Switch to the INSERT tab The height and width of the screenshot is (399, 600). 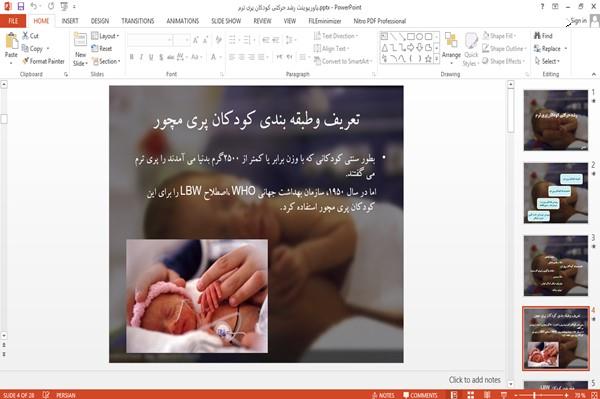point(70,21)
